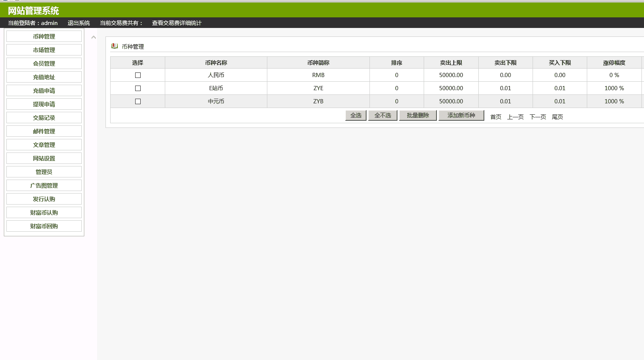This screenshot has width=644, height=360.
Task: Click the book icon beside 币种管理 heading
Action: pos(114,46)
